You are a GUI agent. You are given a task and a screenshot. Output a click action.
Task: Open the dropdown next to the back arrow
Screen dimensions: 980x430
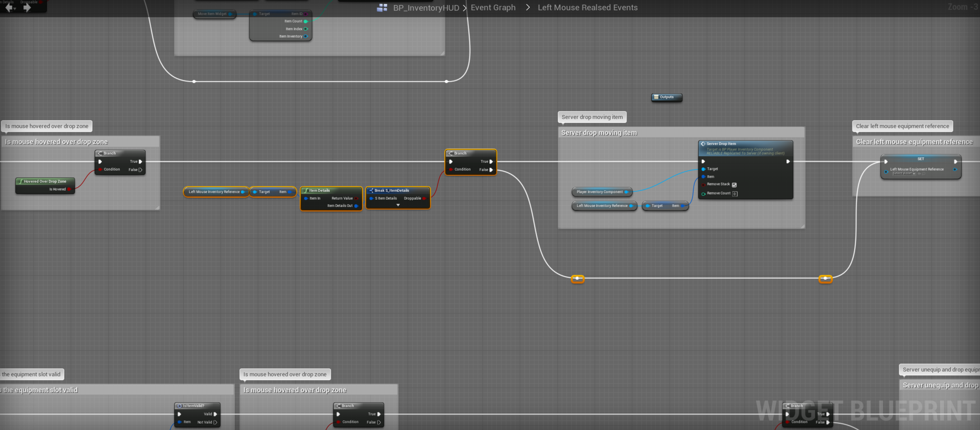click(x=15, y=9)
